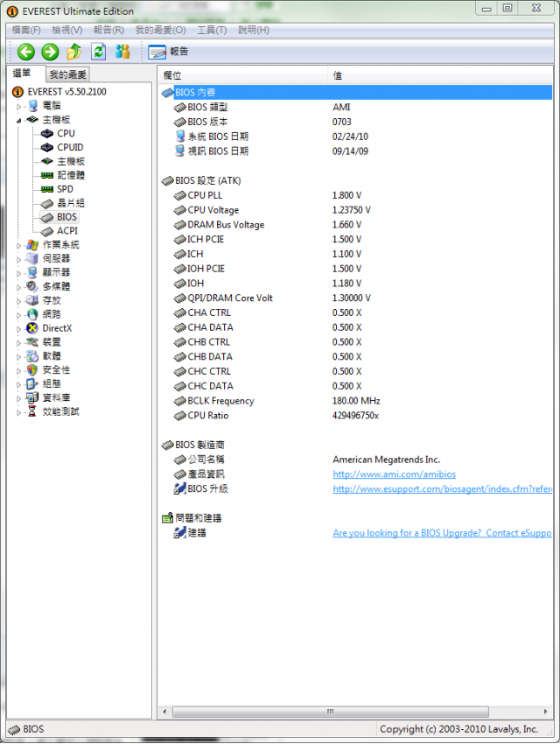The image size is (560, 744).
Task: Select the EVEREST v5.50.2100 root node
Action: (66, 92)
